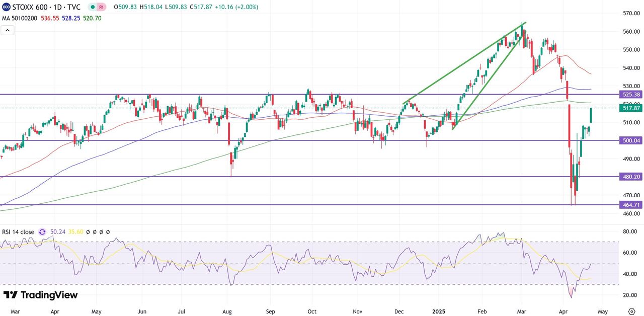Image resolution: width=644 pixels, height=316 pixels.
Task: Click the green MA value 520.70
Action: point(92,18)
